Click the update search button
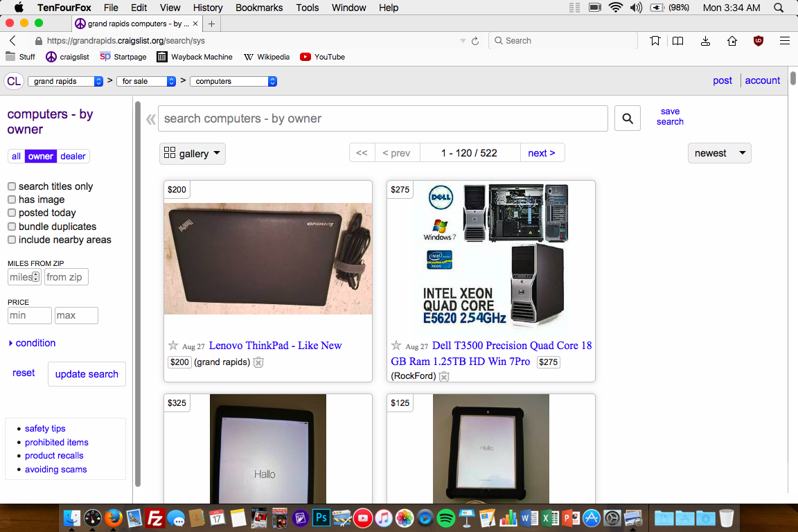The width and height of the screenshot is (798, 532). coord(87,374)
